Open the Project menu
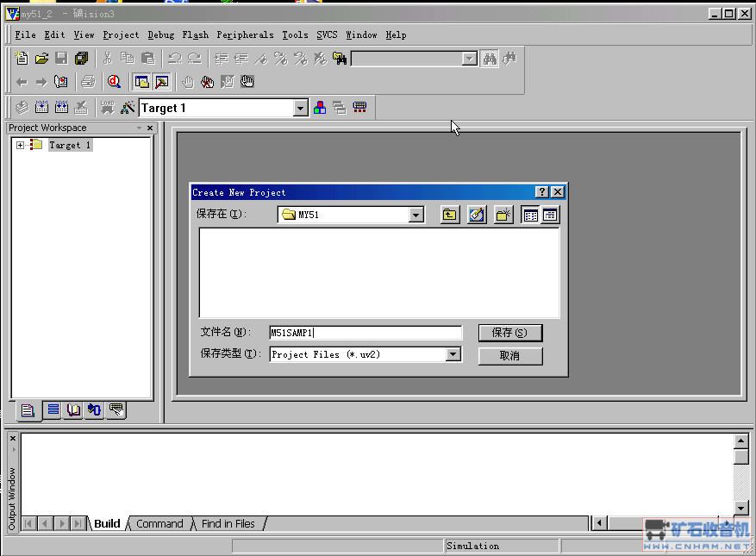 121,34
